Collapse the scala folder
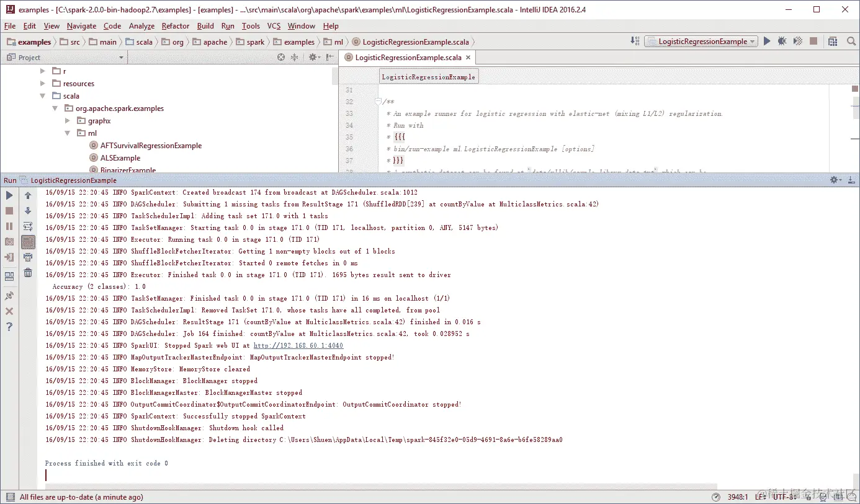860x504 pixels. click(42, 96)
